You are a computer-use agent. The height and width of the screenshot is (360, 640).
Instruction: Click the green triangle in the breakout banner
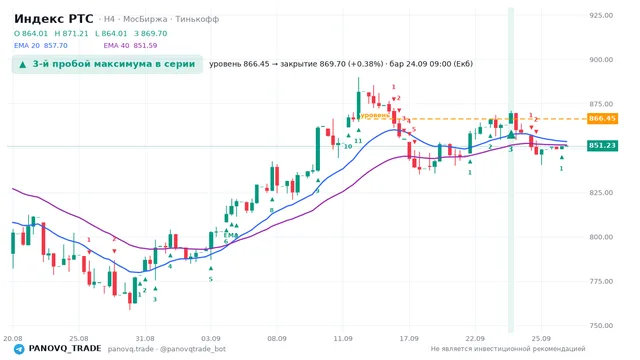23,64
